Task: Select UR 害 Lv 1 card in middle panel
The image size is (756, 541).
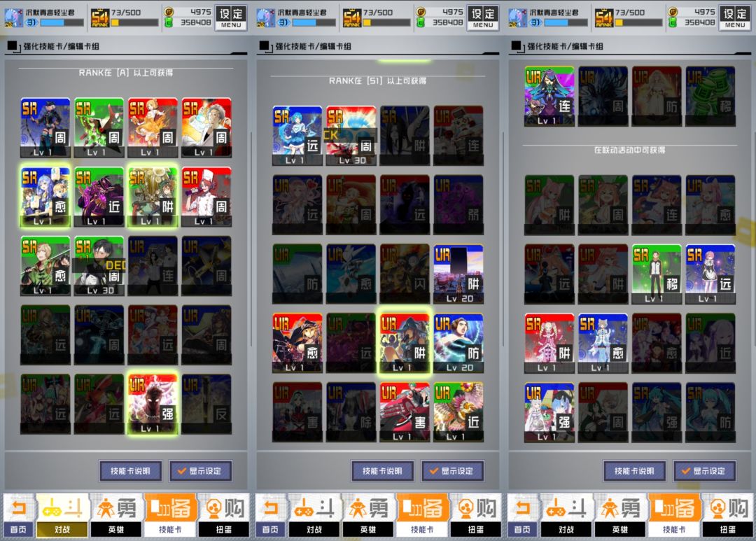Action: (405, 412)
